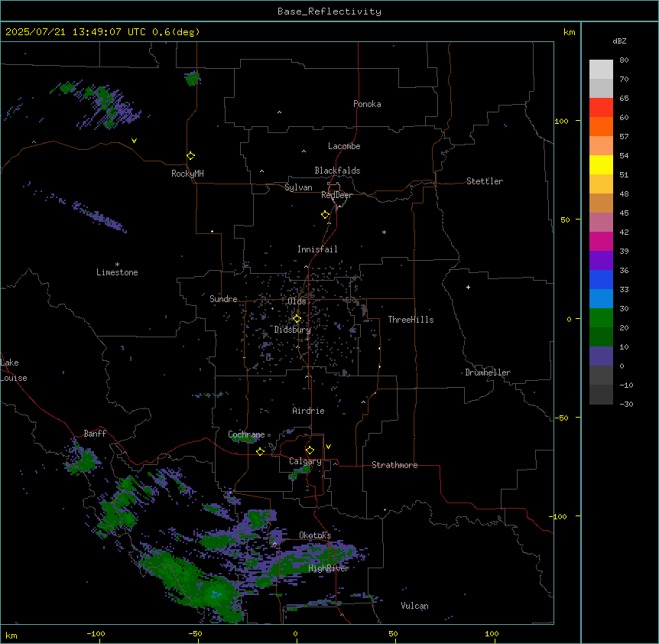659x644 pixels.
Task: Click the Calgary city label
Action: [305, 461]
